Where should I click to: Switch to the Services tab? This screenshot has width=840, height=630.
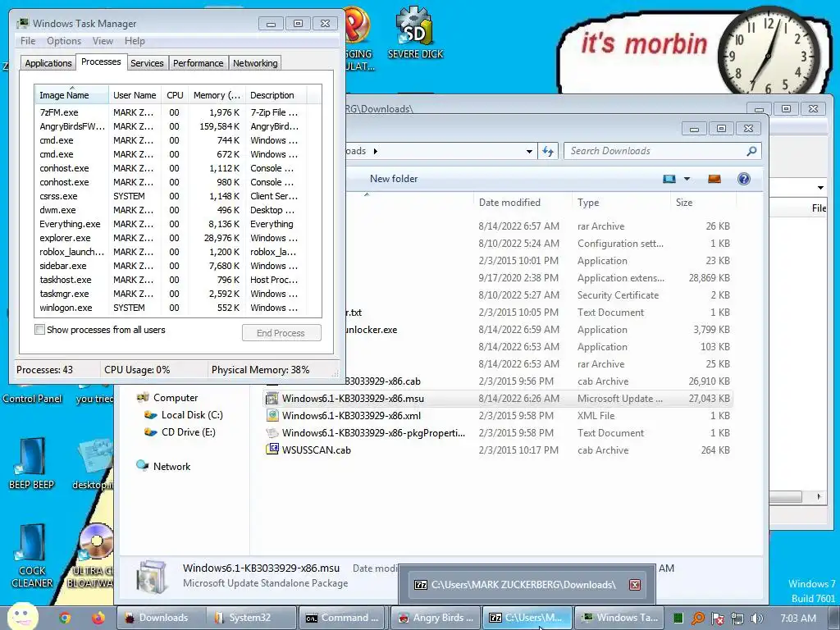click(x=147, y=63)
